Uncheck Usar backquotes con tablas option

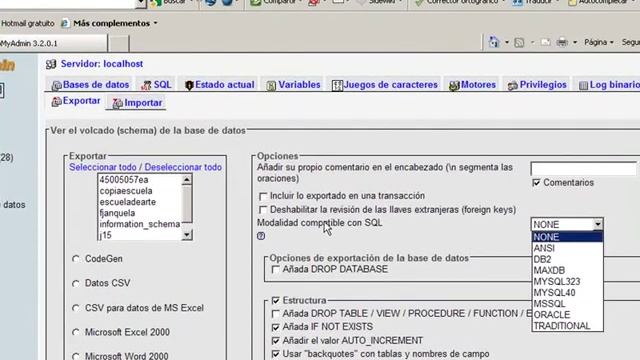point(276,354)
